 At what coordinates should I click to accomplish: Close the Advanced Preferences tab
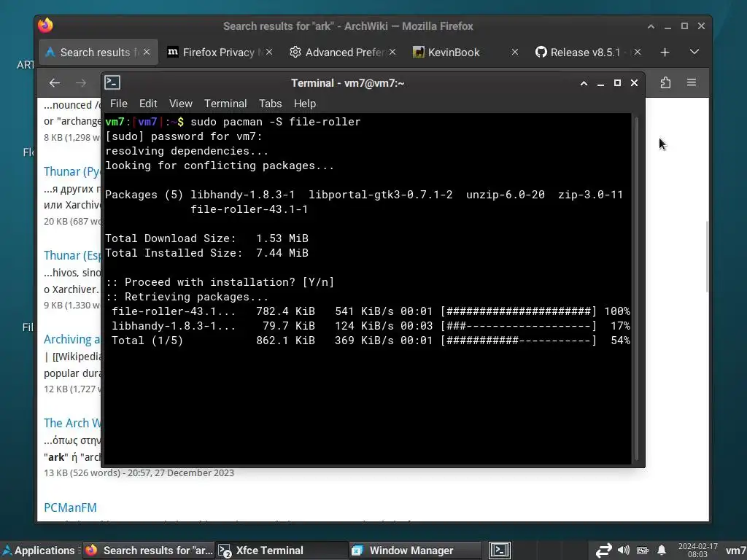coord(392,52)
